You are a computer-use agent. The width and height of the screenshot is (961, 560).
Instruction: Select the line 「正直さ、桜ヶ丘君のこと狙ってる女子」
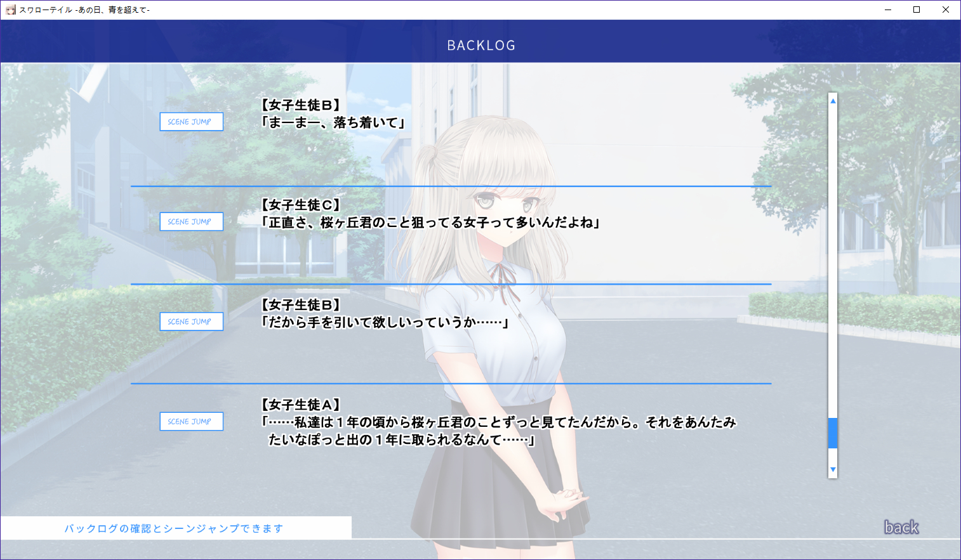(430, 223)
